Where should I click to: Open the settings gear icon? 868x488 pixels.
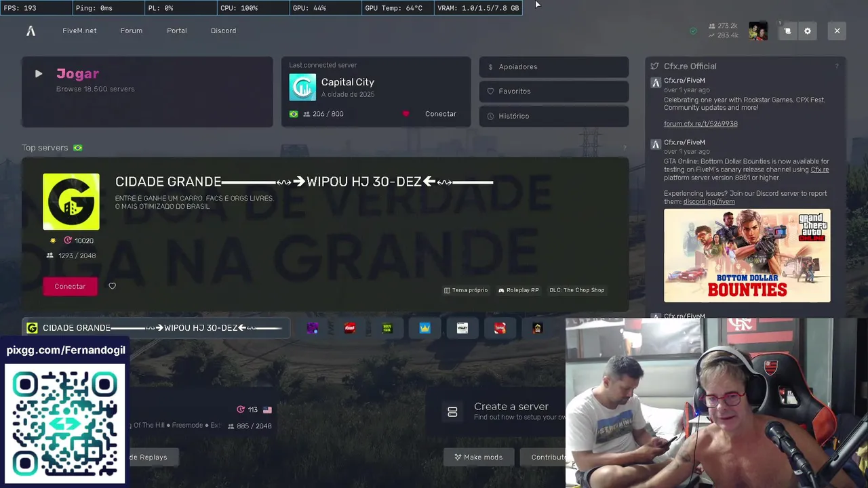(x=808, y=30)
